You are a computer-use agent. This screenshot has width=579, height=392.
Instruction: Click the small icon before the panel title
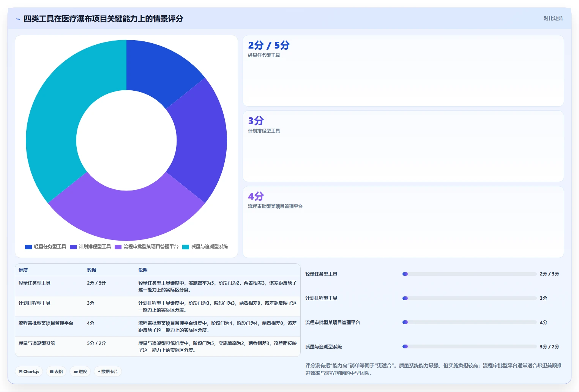click(x=18, y=19)
